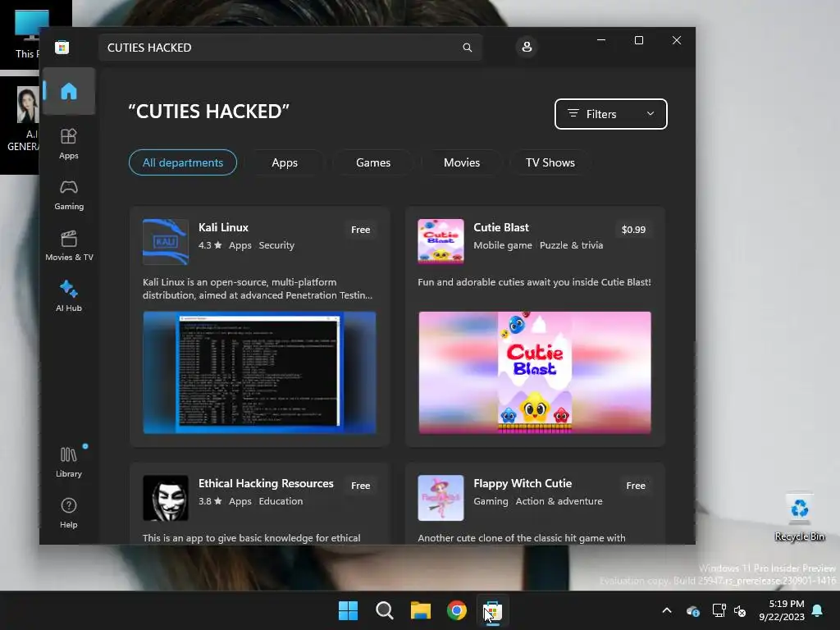Image resolution: width=840 pixels, height=630 pixels.
Task: Open the Home section in Store sidebar
Action: (x=69, y=91)
